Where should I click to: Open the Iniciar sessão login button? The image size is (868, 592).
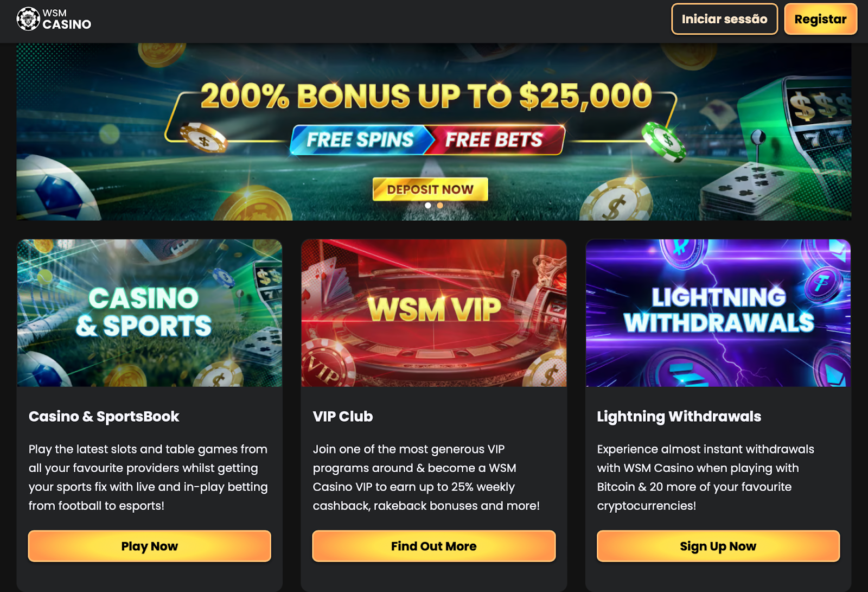tap(724, 19)
